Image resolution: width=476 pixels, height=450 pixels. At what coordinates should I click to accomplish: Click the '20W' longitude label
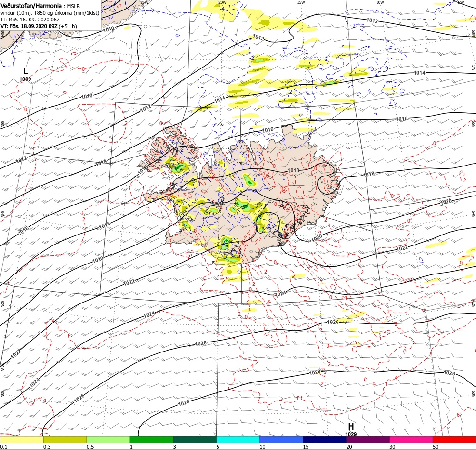pyautogui.click(x=222, y=2)
